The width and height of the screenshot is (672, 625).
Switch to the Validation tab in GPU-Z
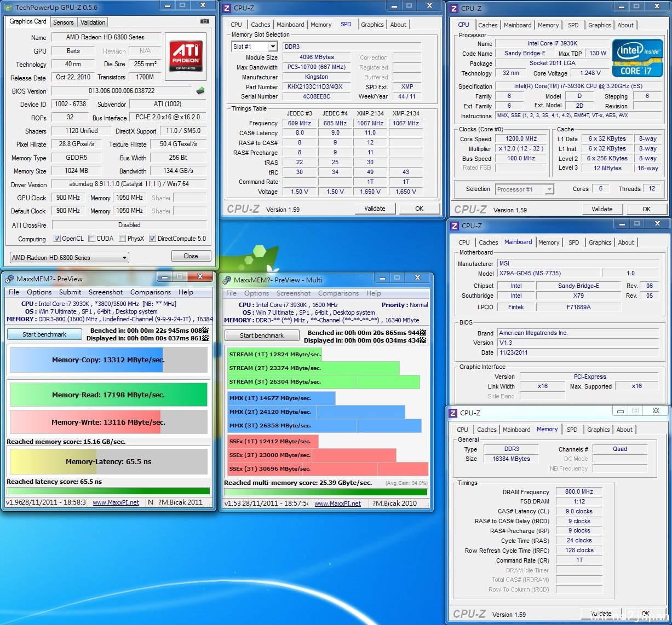93,22
